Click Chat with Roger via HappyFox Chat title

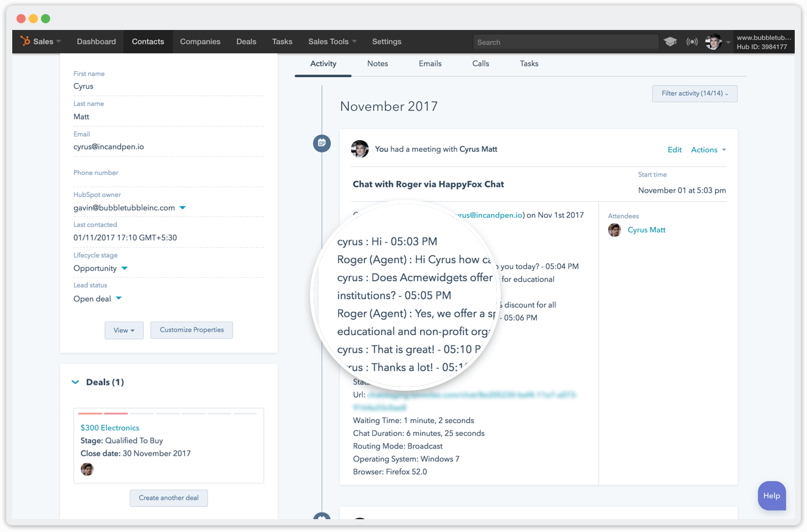coord(429,184)
